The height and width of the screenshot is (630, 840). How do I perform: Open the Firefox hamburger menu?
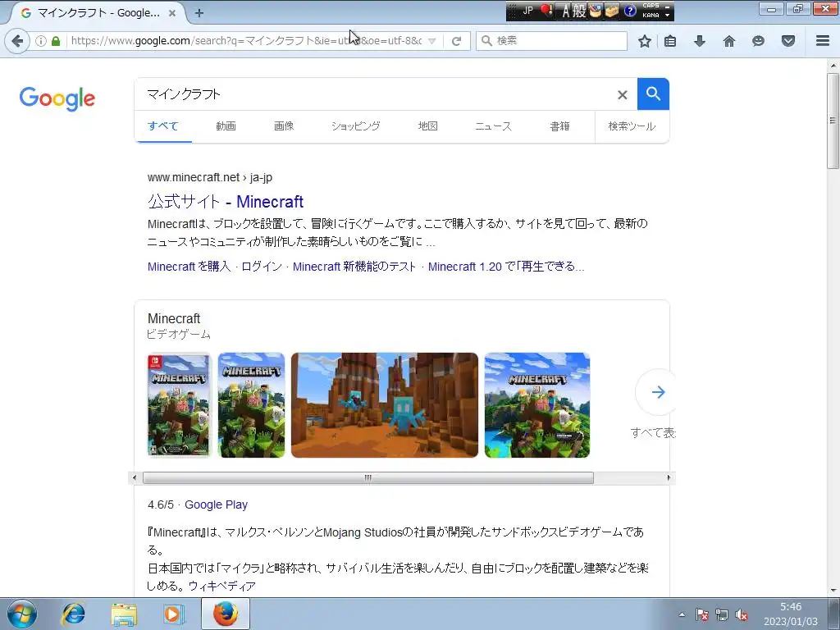coord(823,41)
